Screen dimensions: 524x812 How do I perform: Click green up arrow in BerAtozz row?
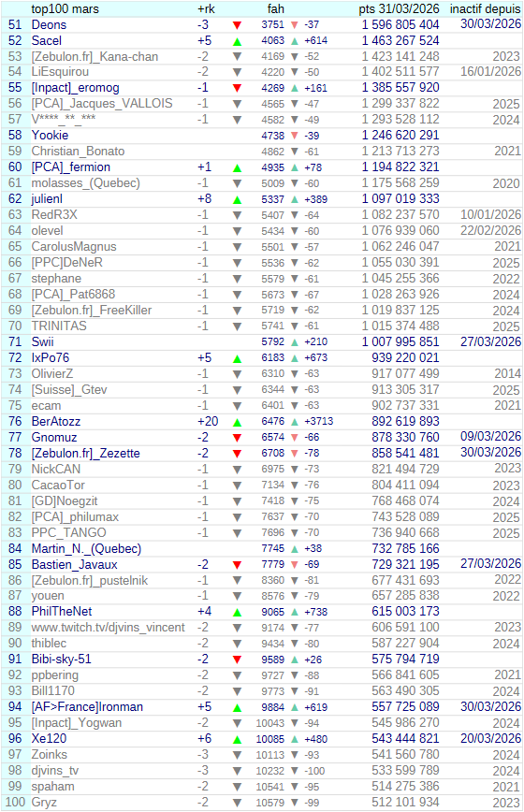click(x=237, y=422)
